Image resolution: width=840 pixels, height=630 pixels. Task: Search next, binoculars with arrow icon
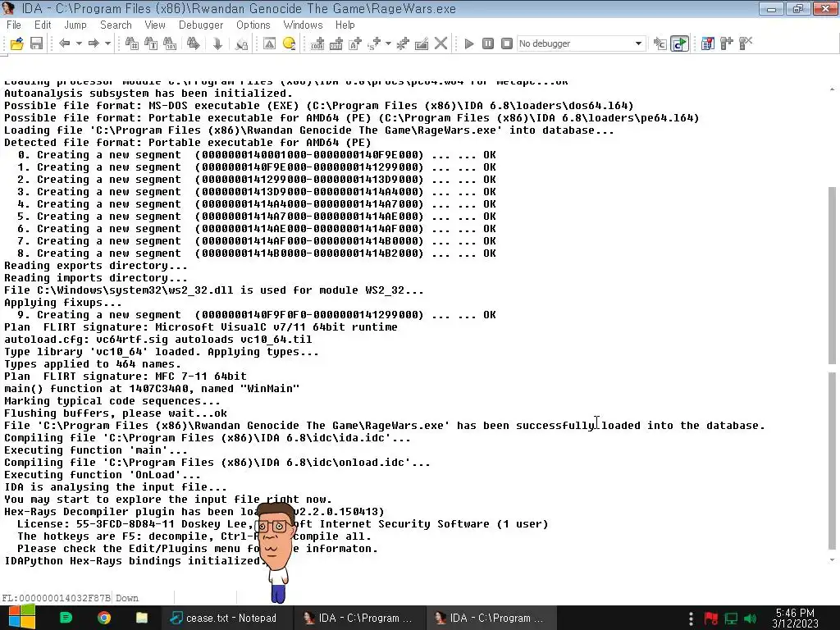194,43
